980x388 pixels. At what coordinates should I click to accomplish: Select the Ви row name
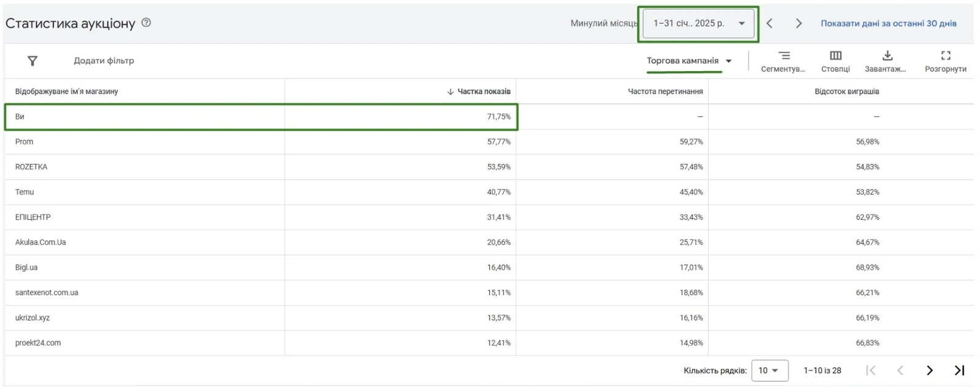click(x=20, y=116)
